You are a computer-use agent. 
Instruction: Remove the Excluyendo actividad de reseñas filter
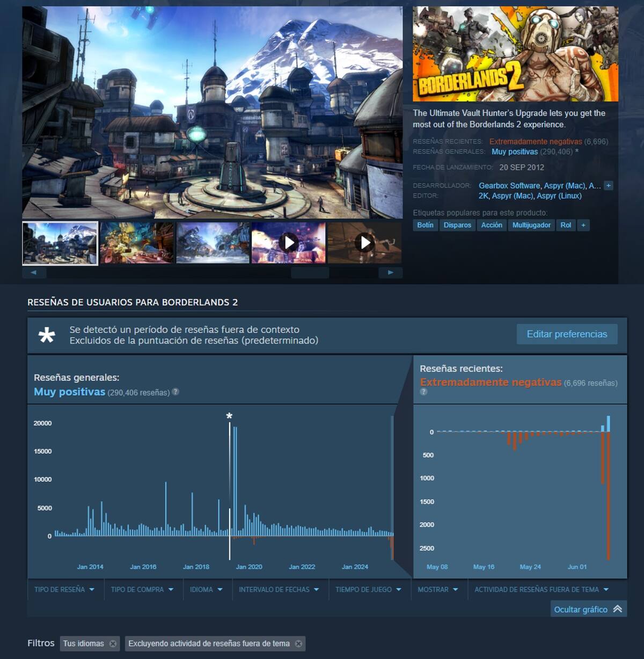click(298, 643)
